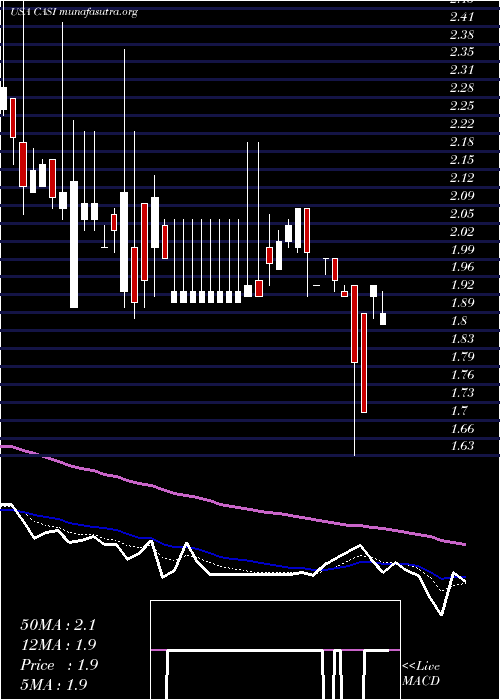Select the 2.25 price level label
The image size is (500, 700).
pyautogui.click(x=462, y=106)
